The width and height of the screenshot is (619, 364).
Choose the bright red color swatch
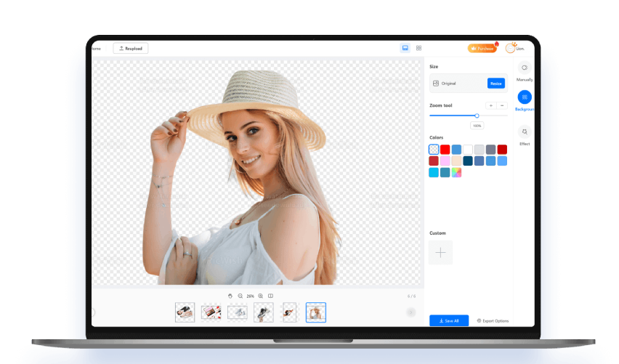[x=445, y=150]
